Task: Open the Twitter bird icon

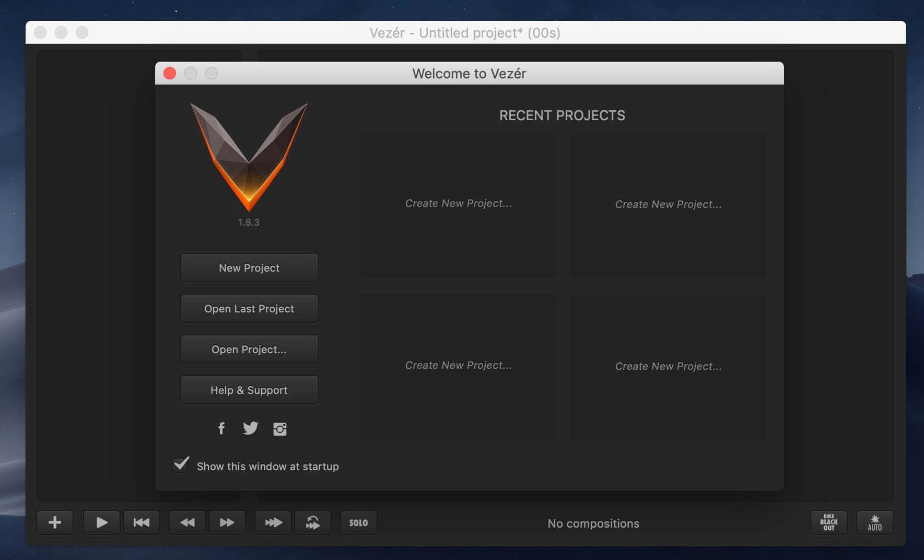Action: 250,428
